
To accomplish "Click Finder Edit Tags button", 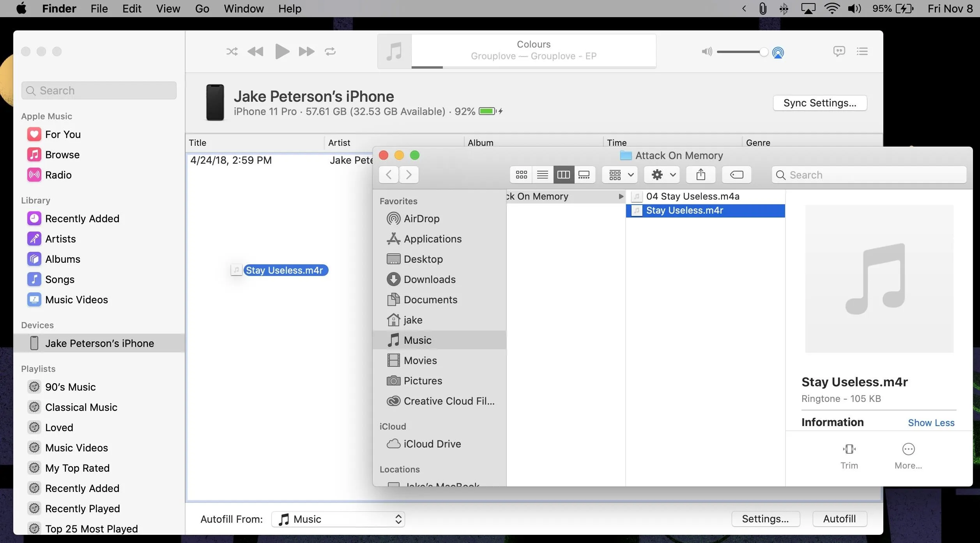I will click(736, 175).
